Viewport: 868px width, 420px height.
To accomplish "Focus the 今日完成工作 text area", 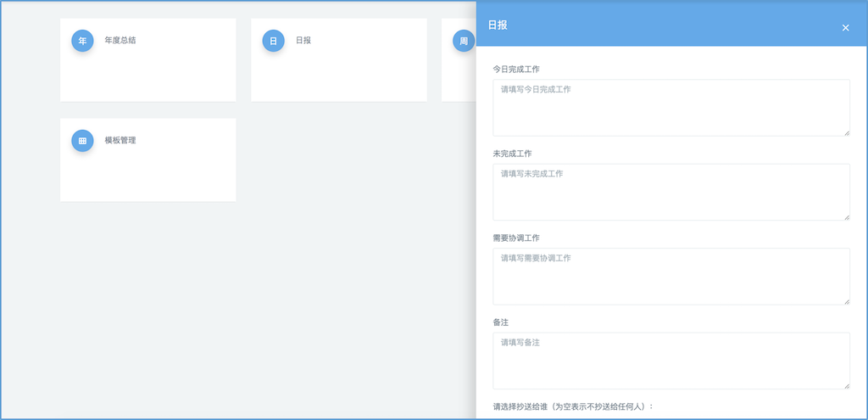I will [x=671, y=108].
